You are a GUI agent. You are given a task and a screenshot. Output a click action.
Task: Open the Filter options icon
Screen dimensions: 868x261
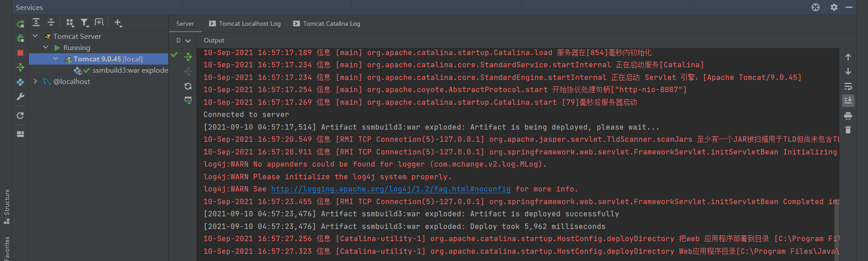click(85, 23)
